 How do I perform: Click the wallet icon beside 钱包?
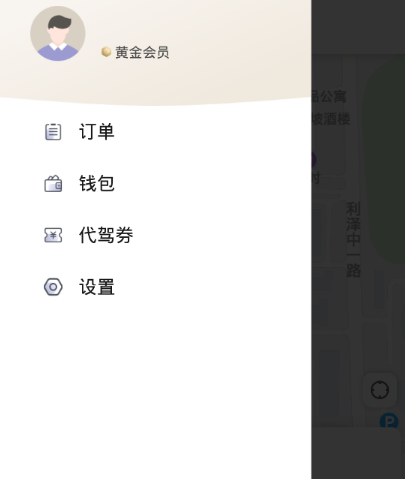(53, 184)
